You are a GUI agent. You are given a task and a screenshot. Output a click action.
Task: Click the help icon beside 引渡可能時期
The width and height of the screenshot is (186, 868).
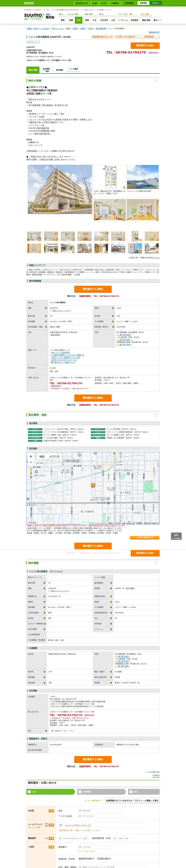(44, 613)
